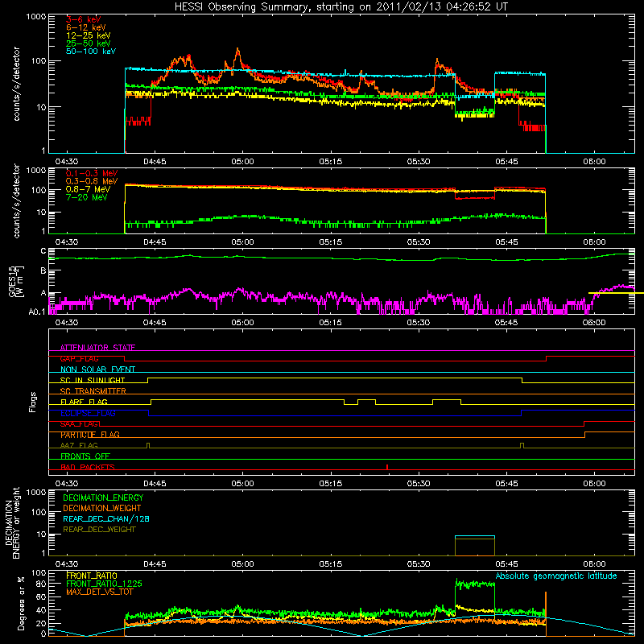644x644 pixels.
Task: Click the 06:00 tick under the keV plot
Action: pyautogui.click(x=594, y=162)
